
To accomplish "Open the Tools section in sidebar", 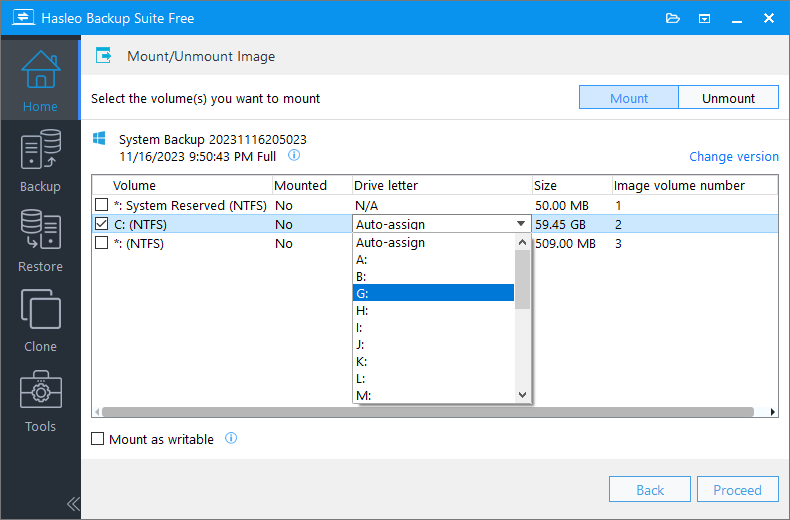I will click(40, 401).
